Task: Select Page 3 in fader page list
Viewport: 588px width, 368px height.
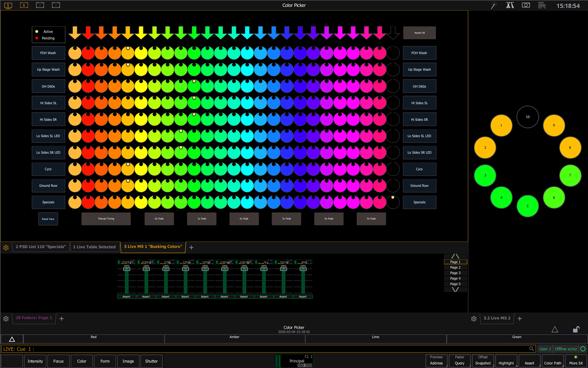Action: tap(455, 273)
